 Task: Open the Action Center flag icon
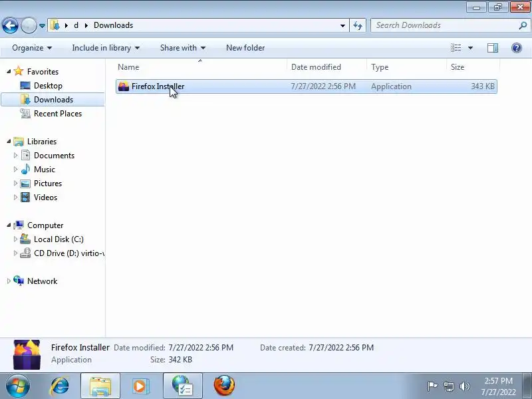(x=432, y=386)
